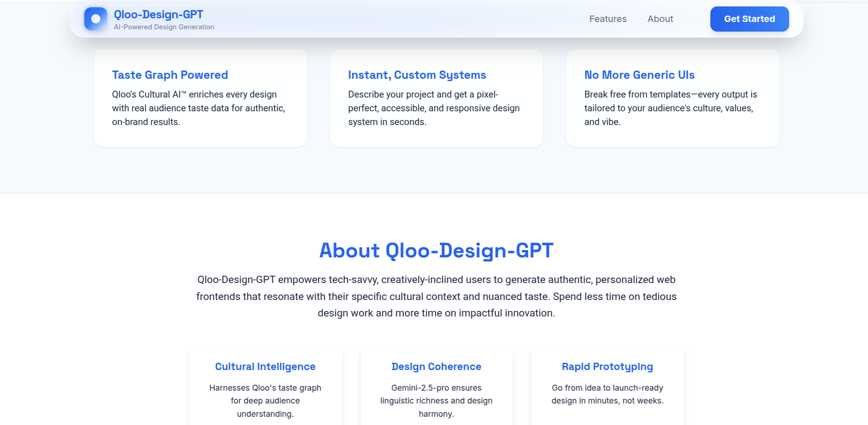Click the Get Started button

pyautogui.click(x=749, y=19)
